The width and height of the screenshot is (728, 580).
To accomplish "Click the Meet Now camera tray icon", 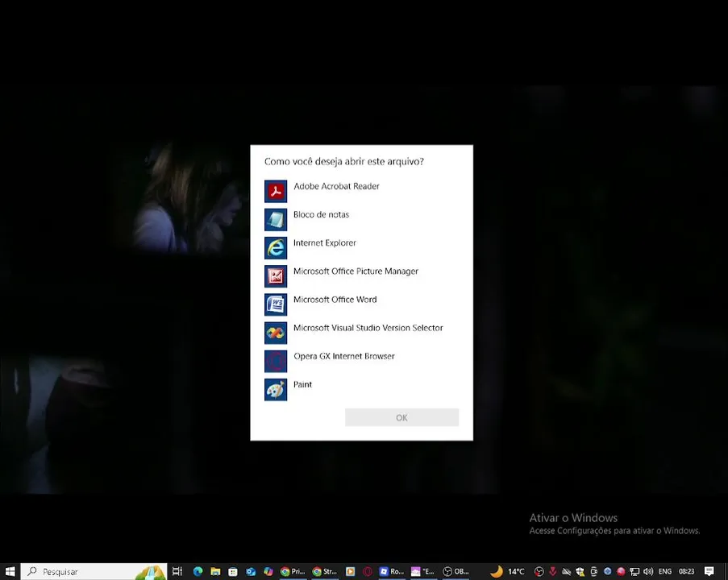I will pos(594,571).
